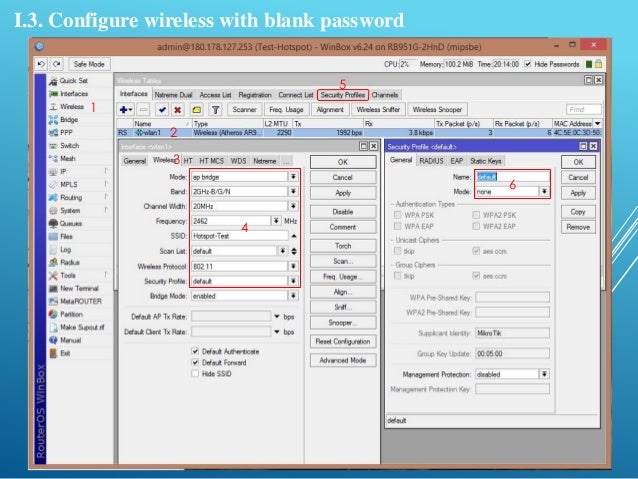Switch to Security Profiles tab

pos(343,95)
